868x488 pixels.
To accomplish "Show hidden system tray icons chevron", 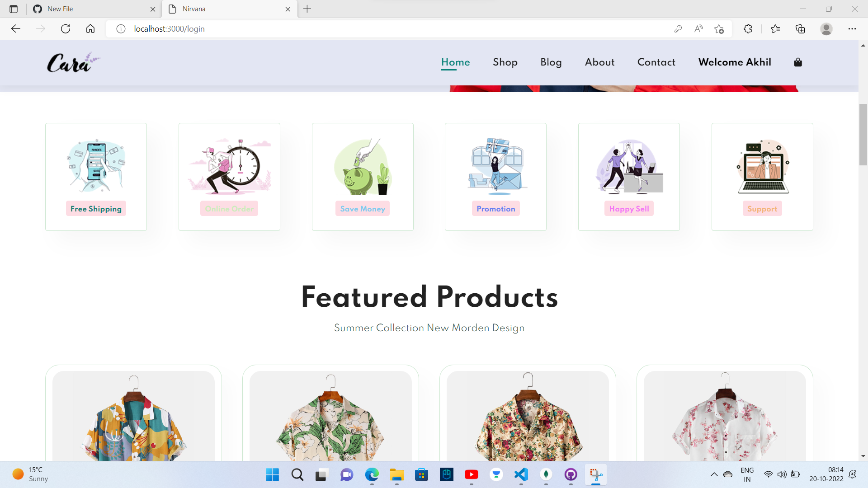I will click(x=714, y=474).
